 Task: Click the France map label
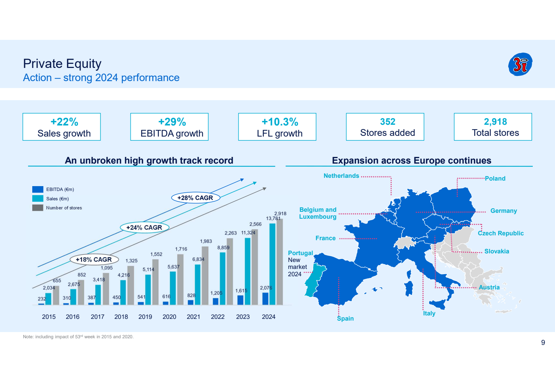click(x=326, y=238)
